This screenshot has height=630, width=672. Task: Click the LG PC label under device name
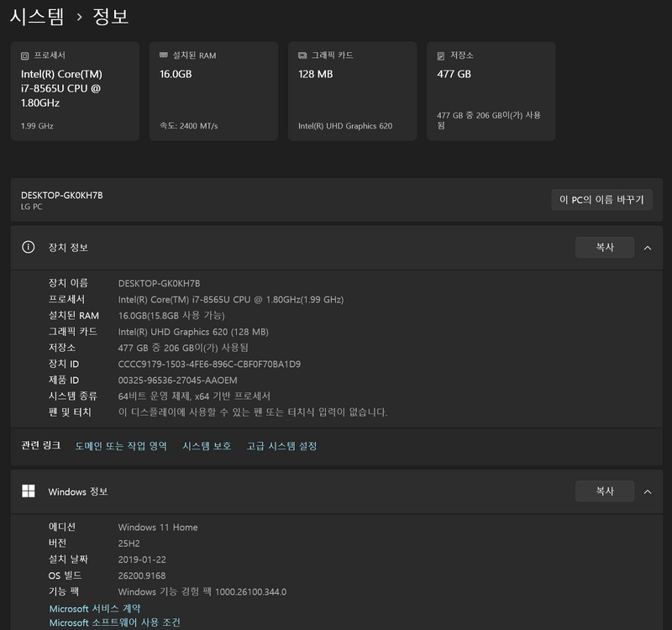pos(32,207)
